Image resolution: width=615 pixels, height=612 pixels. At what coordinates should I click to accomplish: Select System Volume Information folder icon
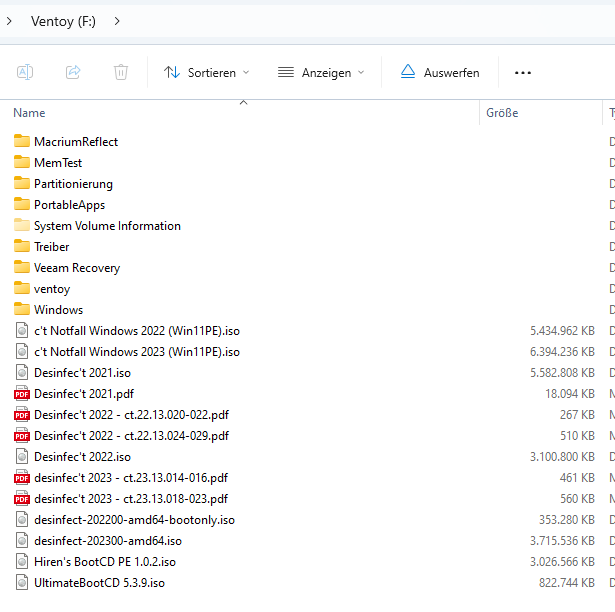22,225
